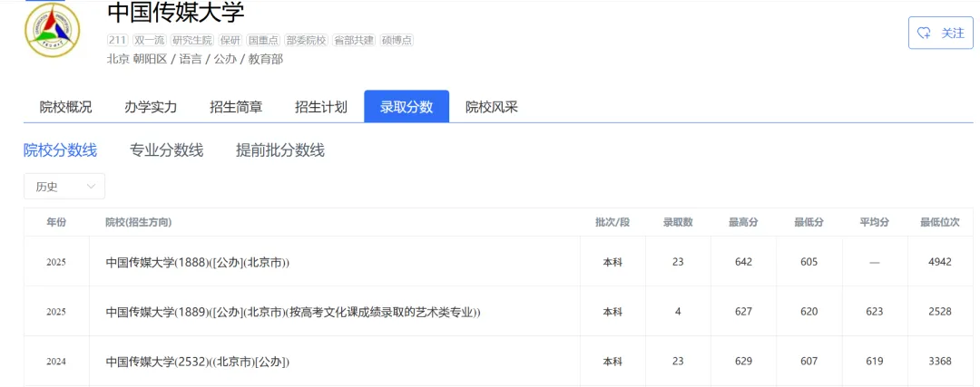Click average score 619
The width and height of the screenshot is (980, 387).
tap(875, 362)
